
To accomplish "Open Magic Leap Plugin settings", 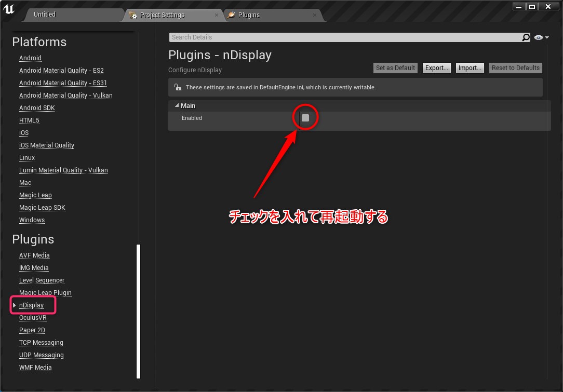I will pos(45,292).
